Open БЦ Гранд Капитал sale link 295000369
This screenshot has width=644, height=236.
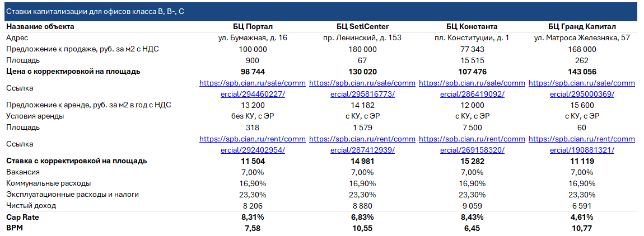click(582, 88)
